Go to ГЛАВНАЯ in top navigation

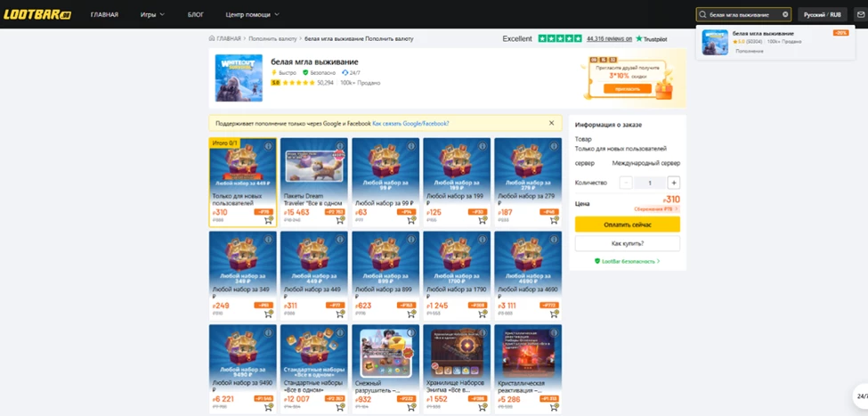(104, 14)
